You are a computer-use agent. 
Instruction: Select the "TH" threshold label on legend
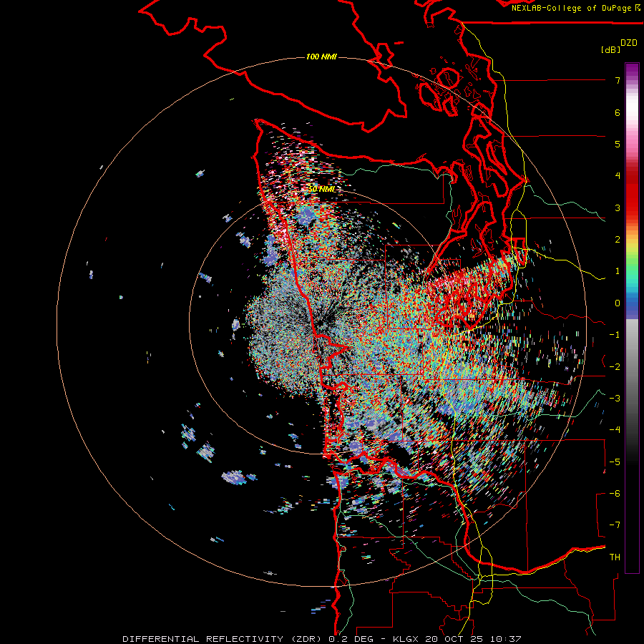click(x=615, y=557)
